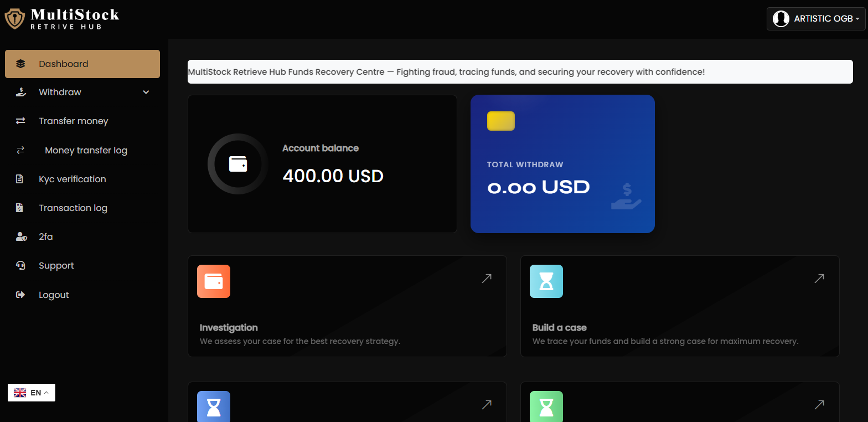Open the 2fa security settings
This screenshot has width=868, height=422.
[x=45, y=237]
